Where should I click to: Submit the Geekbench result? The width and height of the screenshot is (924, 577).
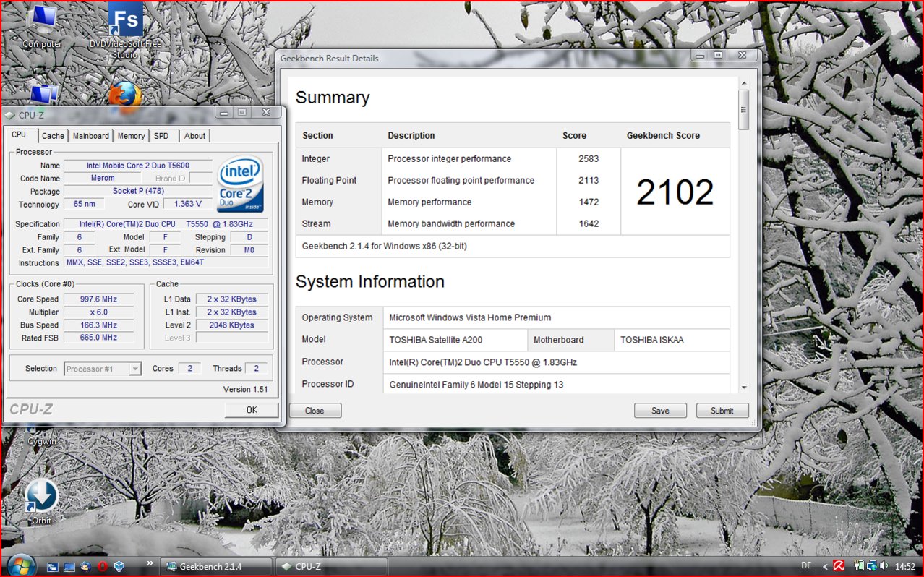pos(722,411)
